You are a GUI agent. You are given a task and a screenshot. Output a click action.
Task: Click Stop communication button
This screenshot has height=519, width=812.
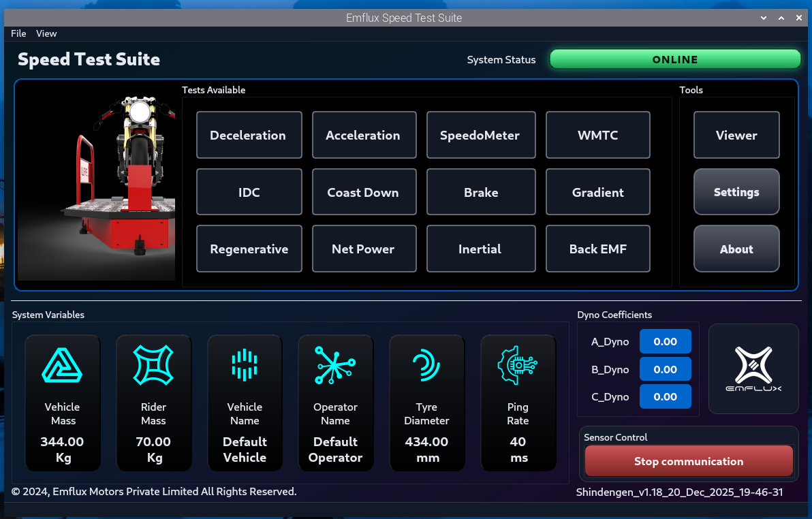[x=689, y=461]
